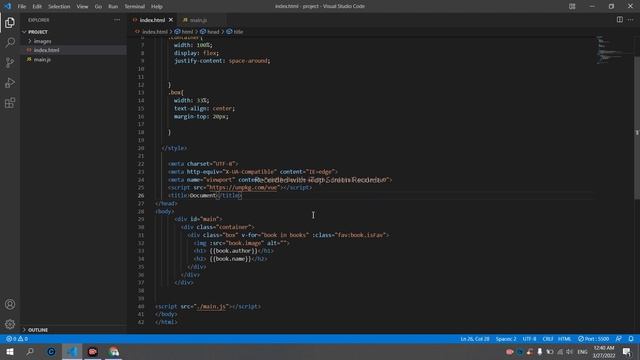Viewport: 640px width, 360px height.
Task: Open the feedback icon in status bar
Action: point(619,339)
